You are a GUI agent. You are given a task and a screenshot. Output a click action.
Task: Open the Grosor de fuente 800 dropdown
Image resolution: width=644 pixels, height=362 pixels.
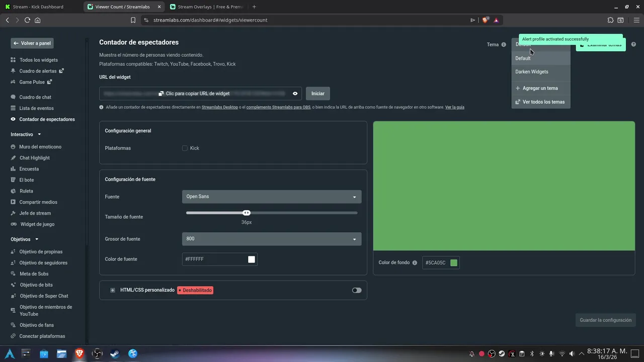pos(272,239)
